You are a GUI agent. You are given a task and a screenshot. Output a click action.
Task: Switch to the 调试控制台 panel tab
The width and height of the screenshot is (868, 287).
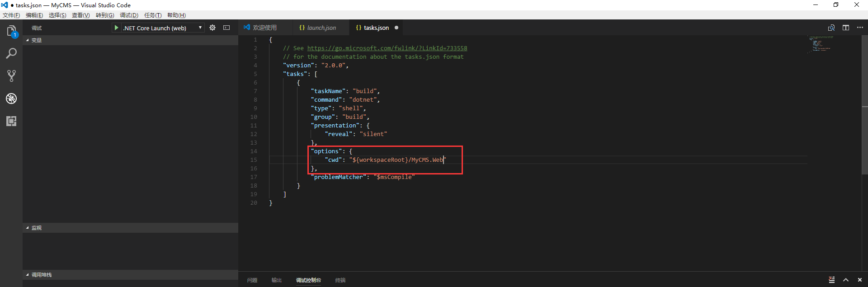pyautogui.click(x=308, y=280)
